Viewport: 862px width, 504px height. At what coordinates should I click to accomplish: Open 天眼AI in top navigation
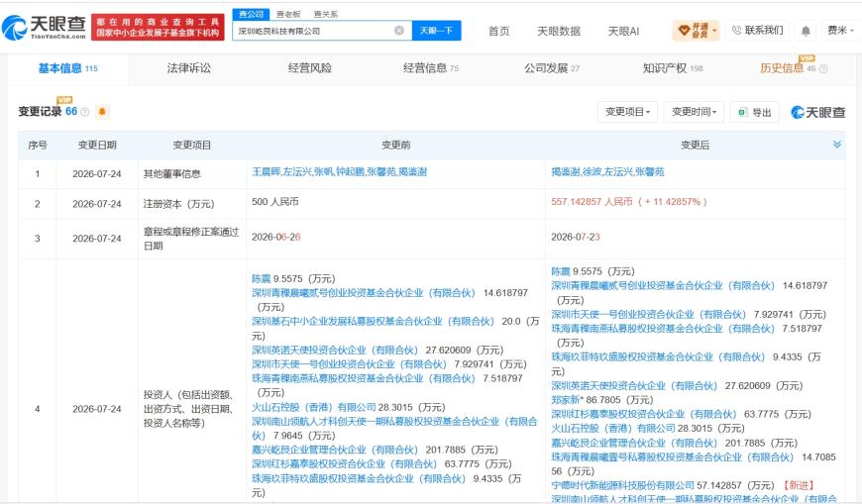(x=623, y=32)
